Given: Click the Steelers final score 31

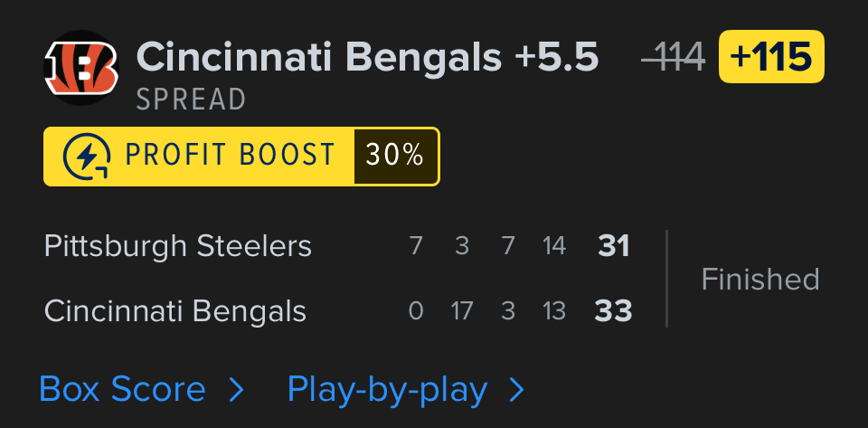Looking at the screenshot, I should pos(614,246).
